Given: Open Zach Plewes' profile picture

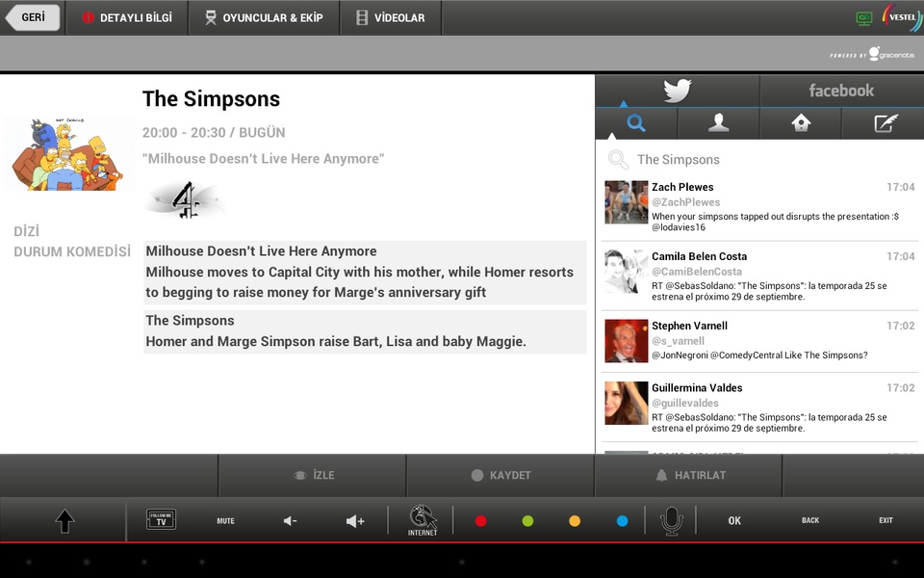Looking at the screenshot, I should click(x=627, y=202).
